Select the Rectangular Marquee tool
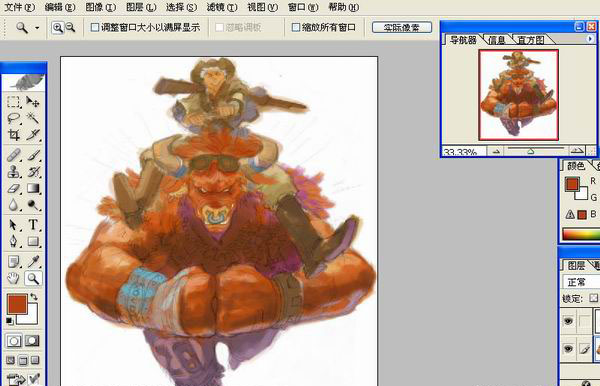This screenshot has width=600, height=386. (x=13, y=102)
